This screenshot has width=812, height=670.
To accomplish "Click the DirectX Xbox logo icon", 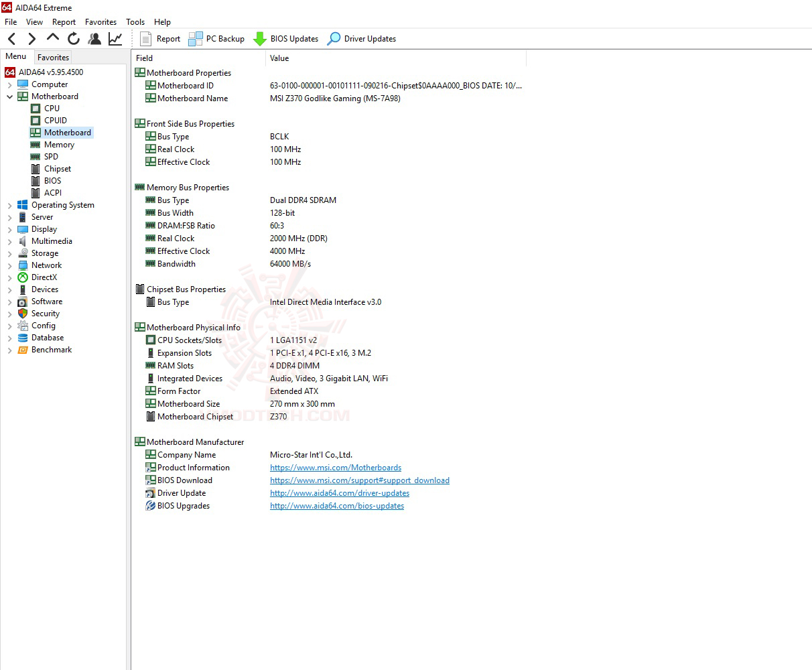I will point(23,277).
